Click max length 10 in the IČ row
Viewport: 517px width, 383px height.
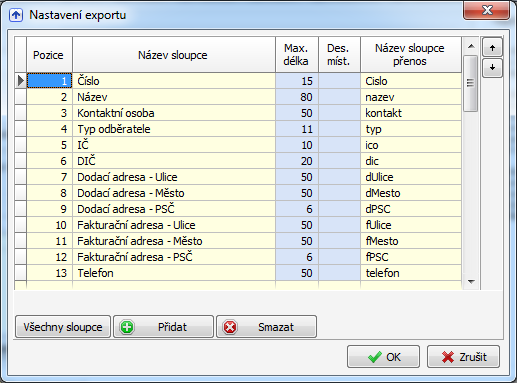(x=297, y=145)
